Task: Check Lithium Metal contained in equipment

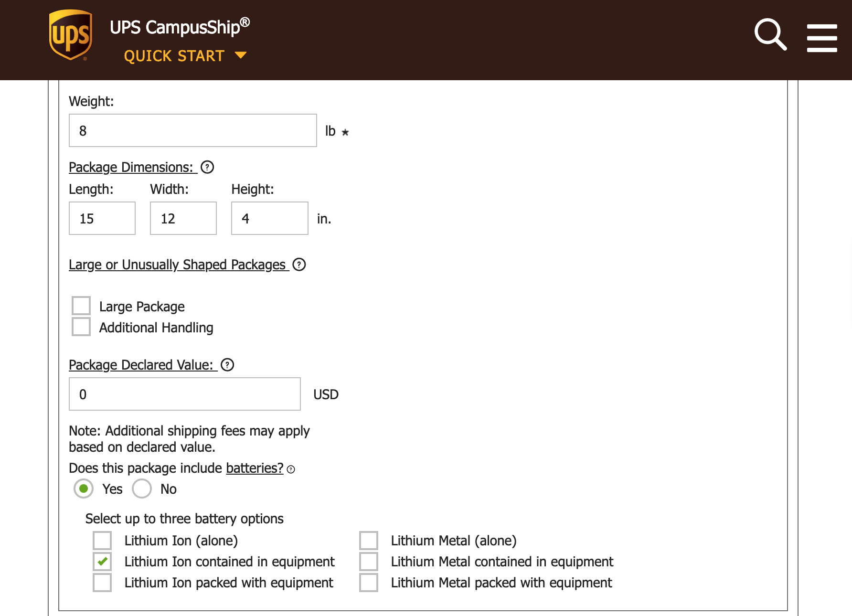Action: (368, 562)
